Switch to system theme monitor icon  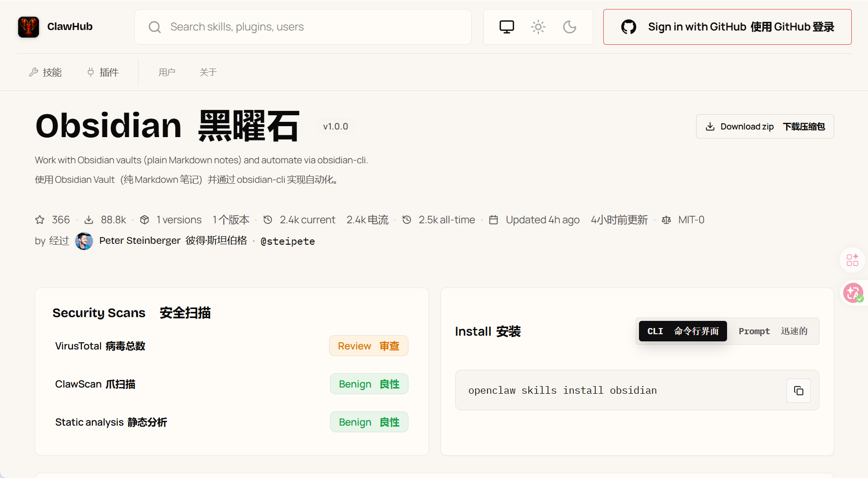(507, 27)
